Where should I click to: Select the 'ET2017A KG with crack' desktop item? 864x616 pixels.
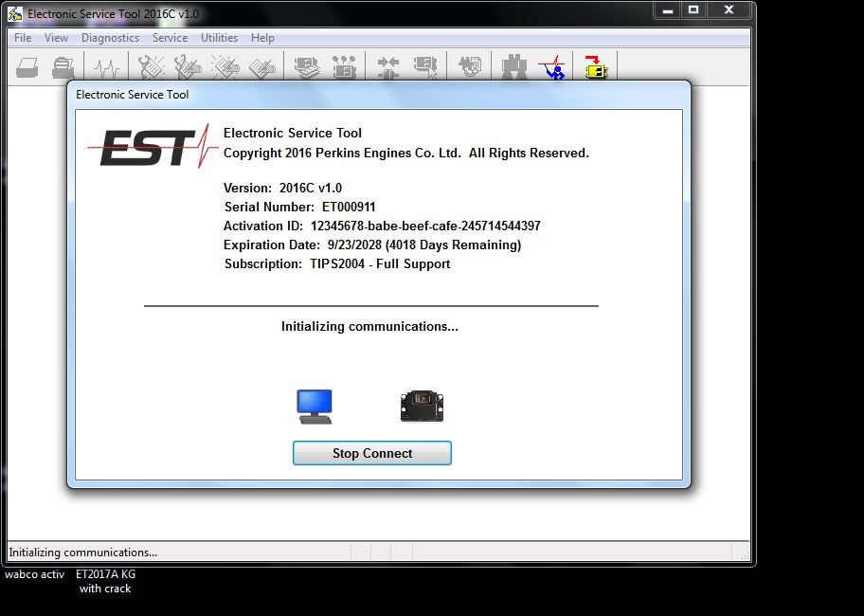[105, 581]
